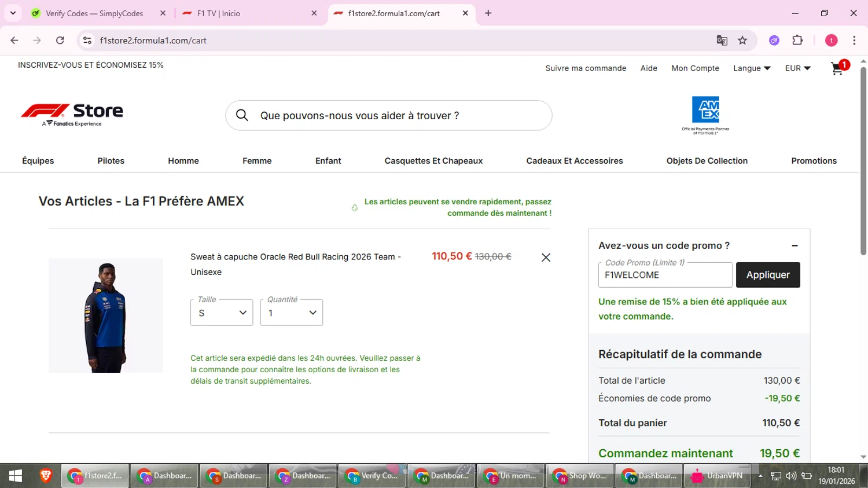Click the AMEX partner logo

705,115
